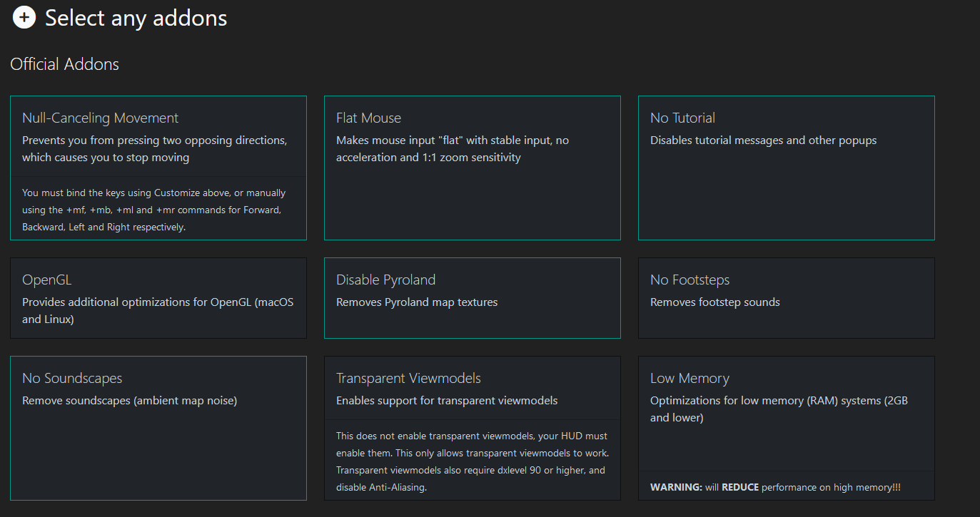980x517 pixels.
Task: Click the plus icon beside Select any addons
Action: [x=24, y=18]
